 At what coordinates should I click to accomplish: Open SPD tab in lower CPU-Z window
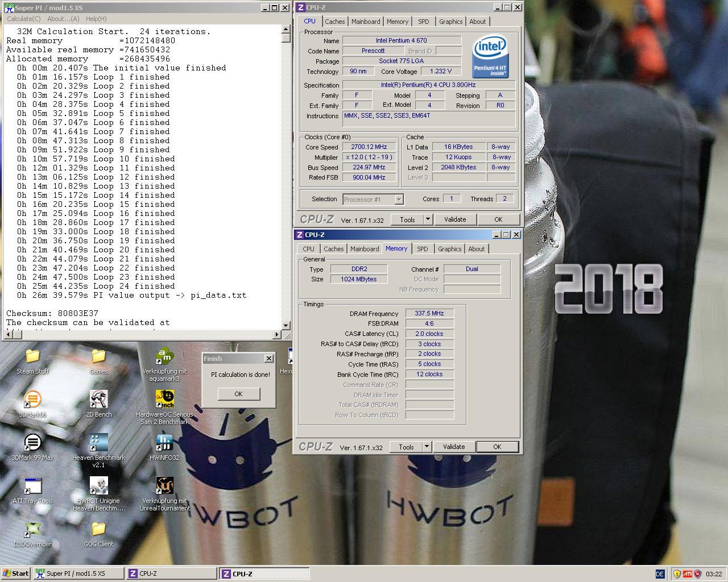tap(423, 249)
